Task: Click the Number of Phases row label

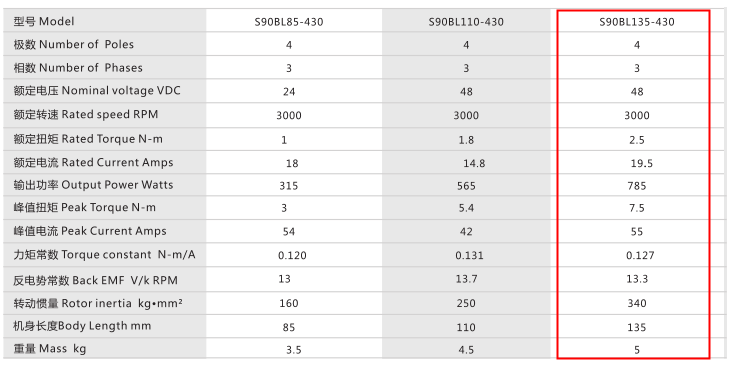Action: click(78, 68)
